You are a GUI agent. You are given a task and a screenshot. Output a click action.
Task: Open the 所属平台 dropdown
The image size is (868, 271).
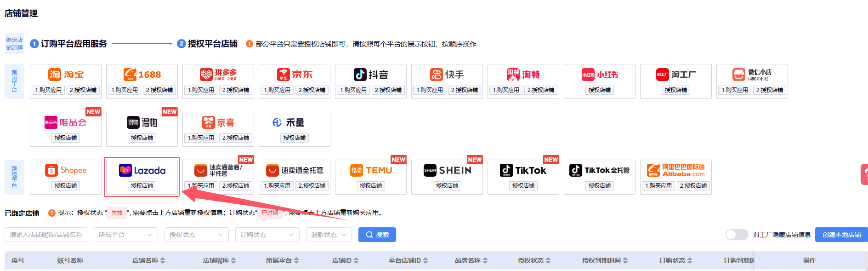125,235
